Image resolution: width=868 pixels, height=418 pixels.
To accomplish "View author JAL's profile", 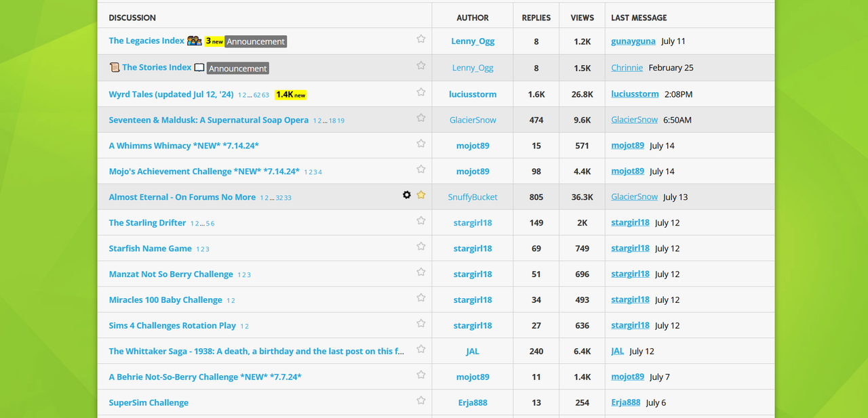I will click(x=473, y=351).
